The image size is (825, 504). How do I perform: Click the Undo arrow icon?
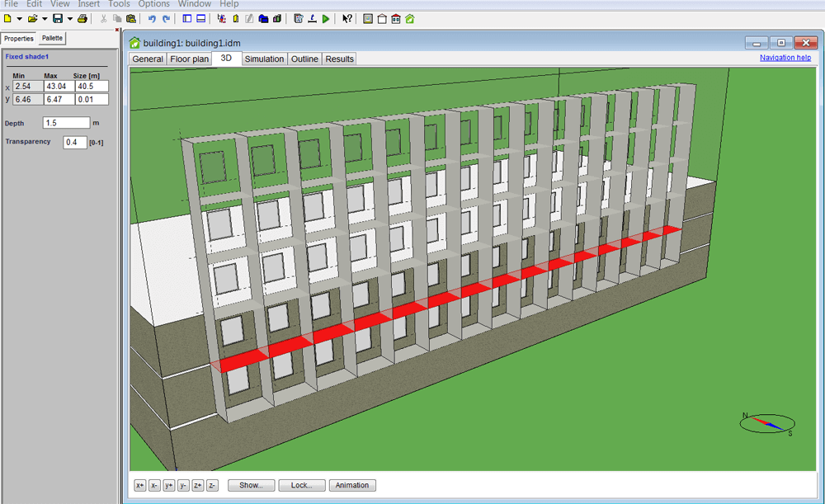pos(152,18)
